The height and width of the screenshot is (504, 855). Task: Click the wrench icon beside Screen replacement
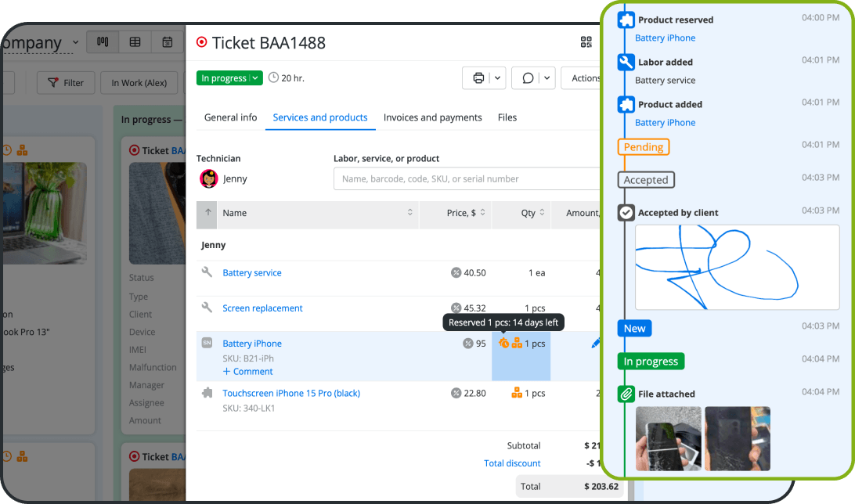point(207,308)
